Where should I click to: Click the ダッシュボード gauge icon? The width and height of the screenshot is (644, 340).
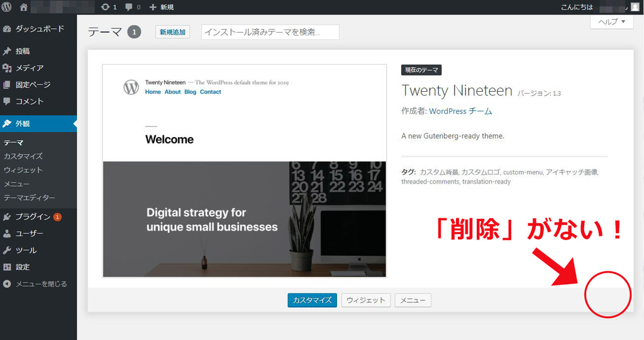[x=6, y=29]
